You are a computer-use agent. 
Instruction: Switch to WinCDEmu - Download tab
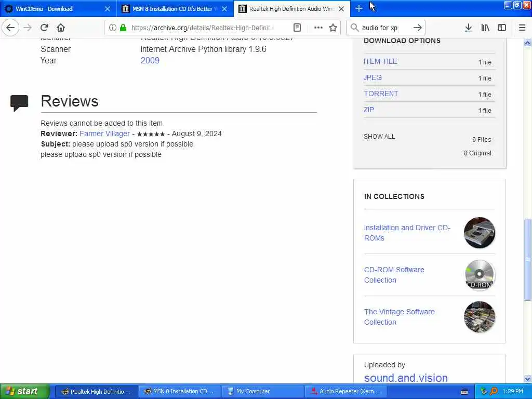(58, 9)
